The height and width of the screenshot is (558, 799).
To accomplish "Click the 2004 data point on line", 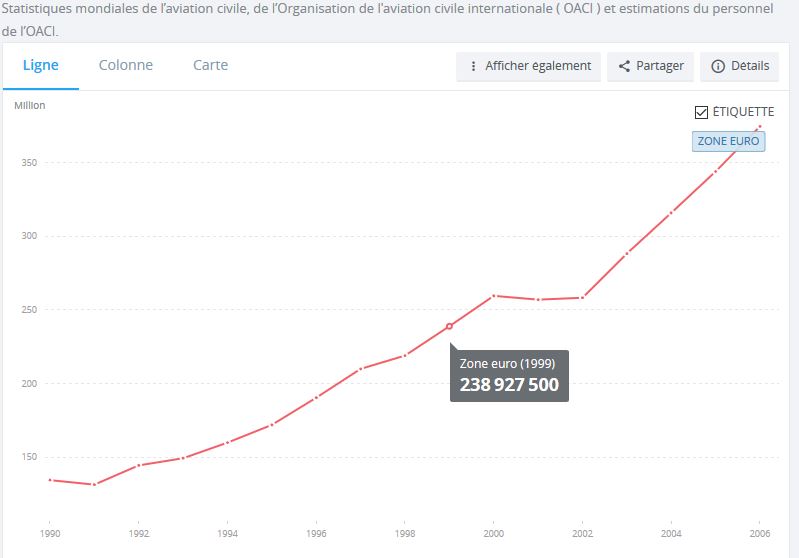I will point(671,213).
